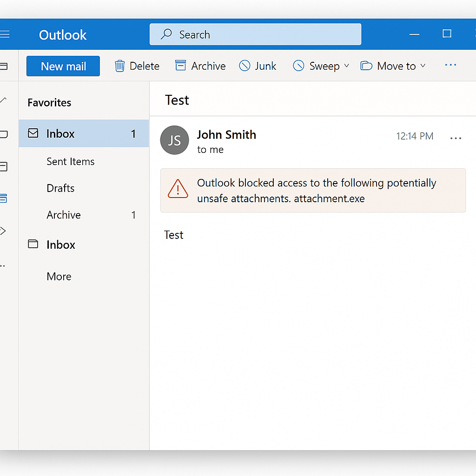Click the Archive box icon in toolbar
The image size is (476, 476).
coord(181,65)
